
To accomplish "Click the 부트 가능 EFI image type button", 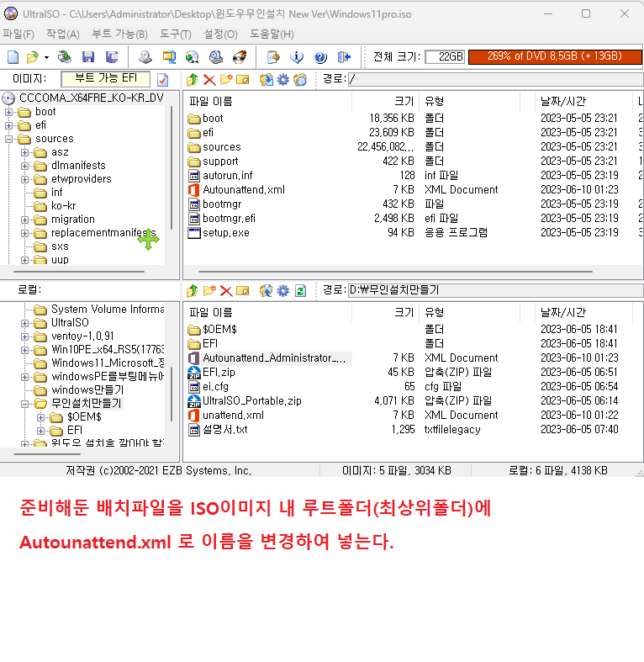I will (x=105, y=78).
